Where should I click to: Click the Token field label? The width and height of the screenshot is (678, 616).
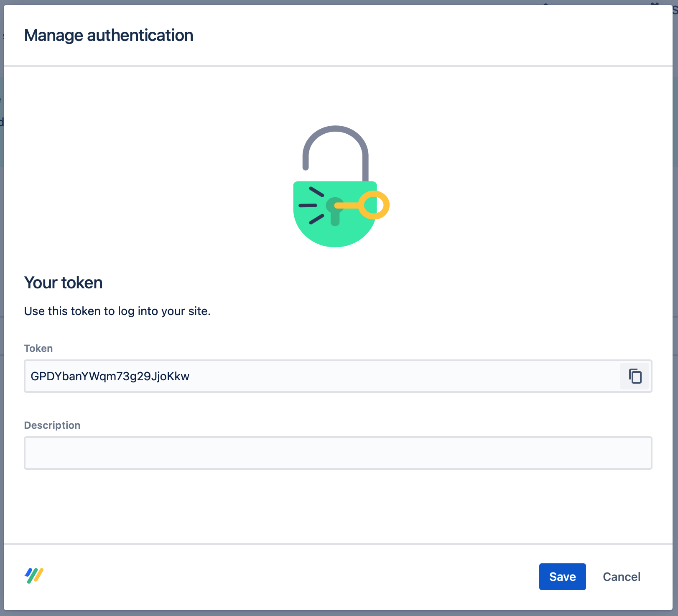pyautogui.click(x=38, y=348)
